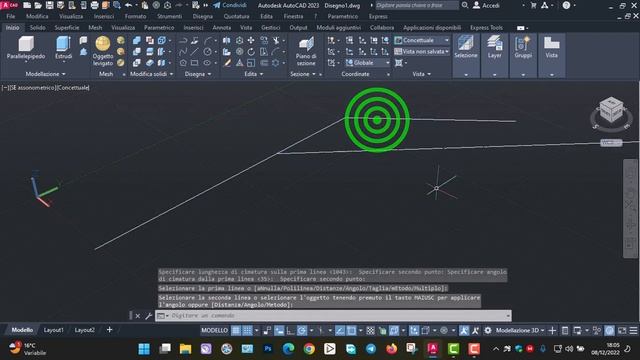640x360 pixels.
Task: Toggle annotation scale visibility icon in status bar
Action: point(464,331)
